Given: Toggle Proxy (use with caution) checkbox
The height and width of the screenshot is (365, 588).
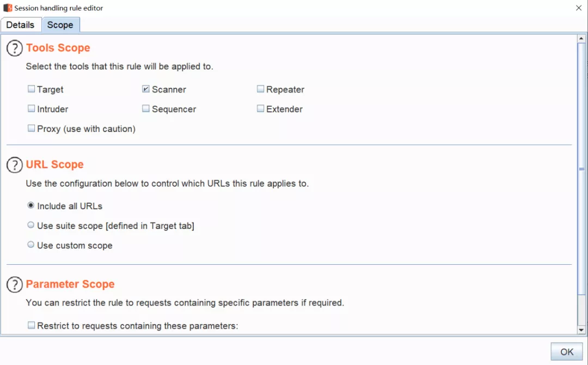Looking at the screenshot, I should click(31, 128).
